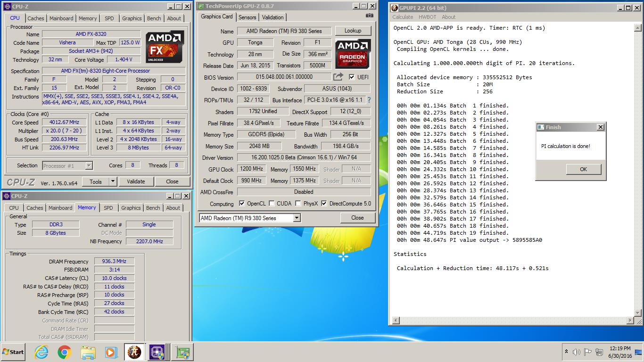Toggle the UEFI checkbox in GPU-Z

(352, 77)
